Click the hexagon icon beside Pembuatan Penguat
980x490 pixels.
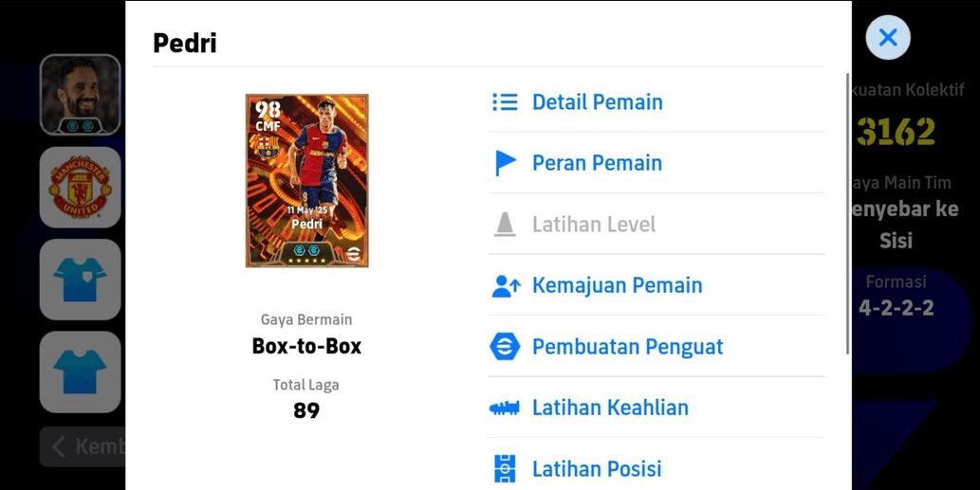(x=505, y=347)
